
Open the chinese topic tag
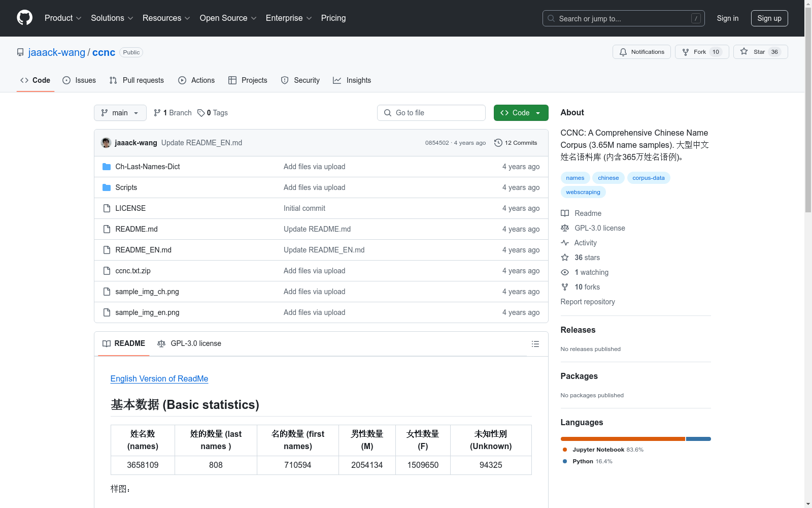tap(608, 178)
